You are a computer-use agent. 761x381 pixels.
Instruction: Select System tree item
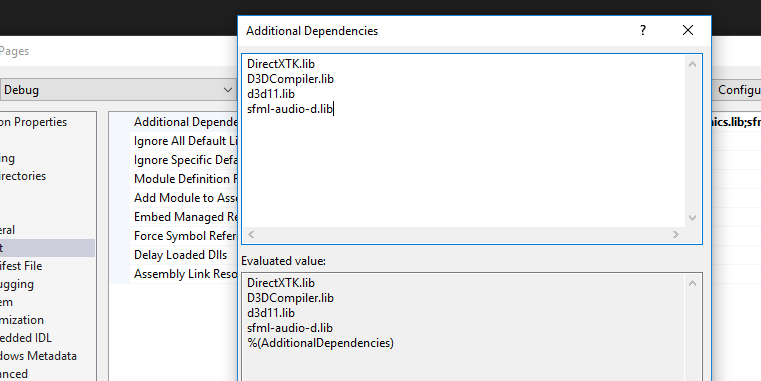pos(7,302)
